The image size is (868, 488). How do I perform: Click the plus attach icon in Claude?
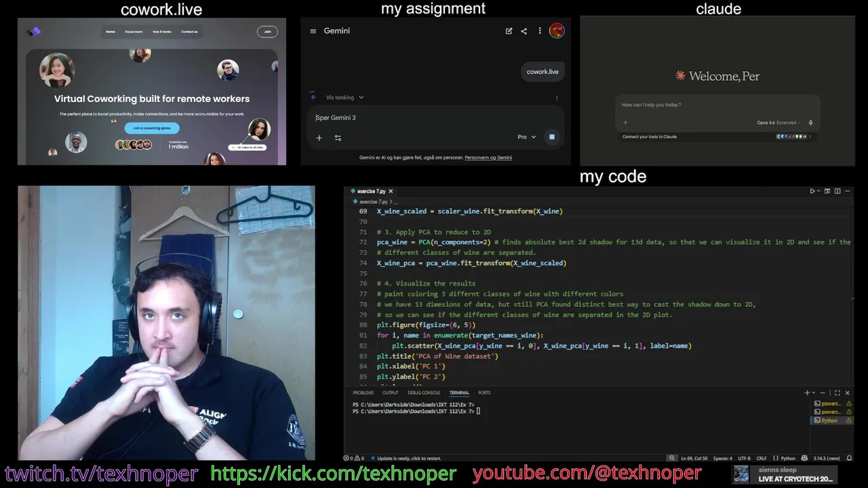tap(625, 123)
